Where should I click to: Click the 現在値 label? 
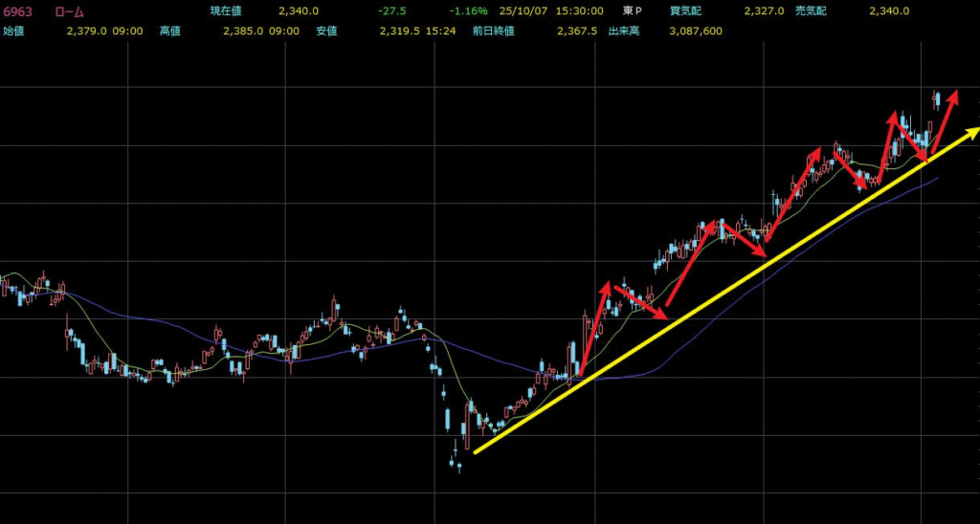[x=228, y=11]
